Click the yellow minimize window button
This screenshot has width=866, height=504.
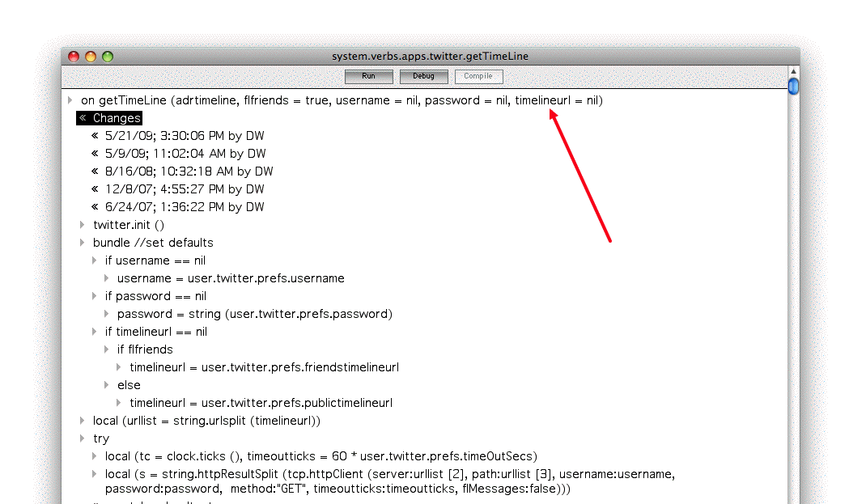click(x=91, y=57)
